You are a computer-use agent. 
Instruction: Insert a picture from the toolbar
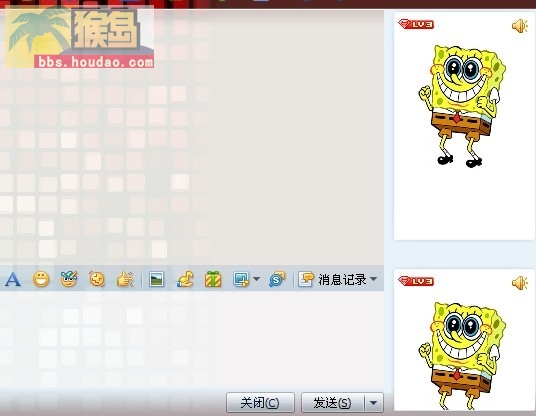coord(157,279)
